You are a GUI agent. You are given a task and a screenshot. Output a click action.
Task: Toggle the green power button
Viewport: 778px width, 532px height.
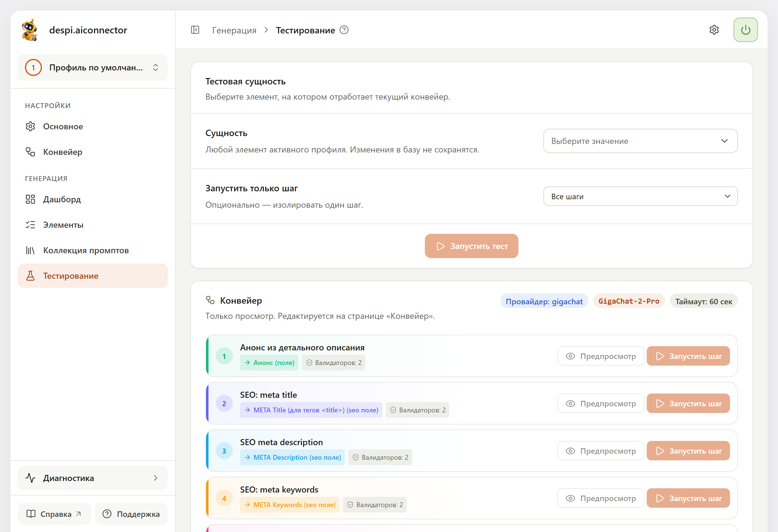(745, 30)
